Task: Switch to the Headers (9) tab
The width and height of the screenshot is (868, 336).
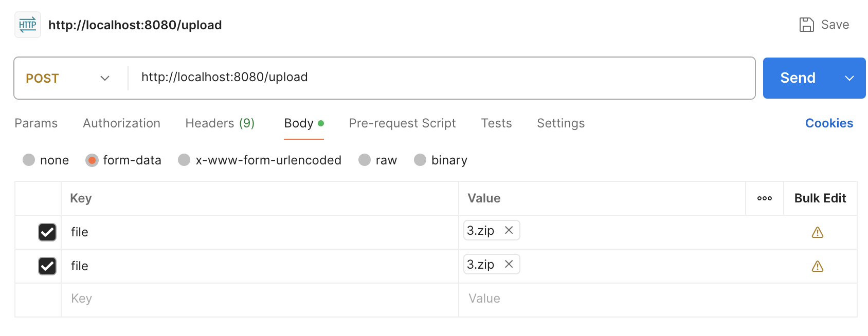Action: pos(220,123)
